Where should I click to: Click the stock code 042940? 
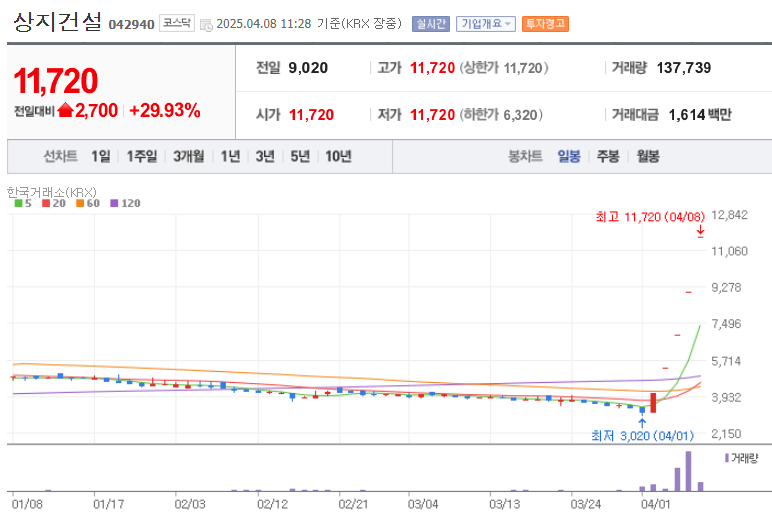click(131, 24)
